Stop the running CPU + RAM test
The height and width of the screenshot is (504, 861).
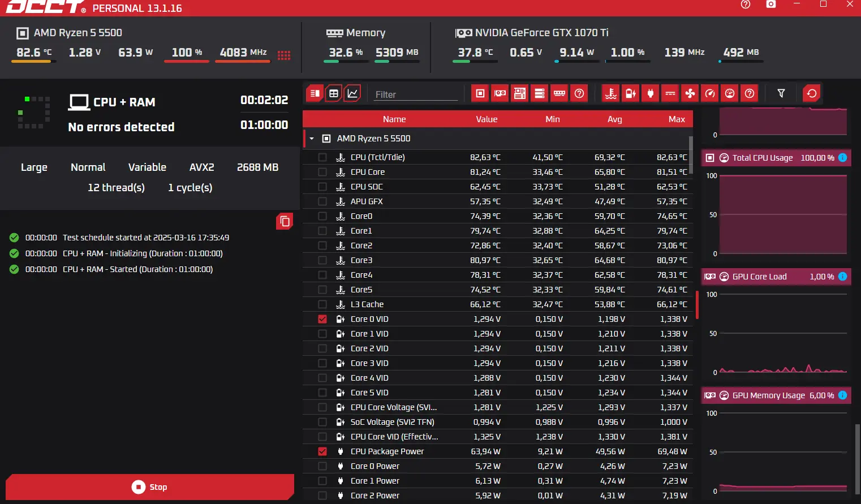coord(150,487)
